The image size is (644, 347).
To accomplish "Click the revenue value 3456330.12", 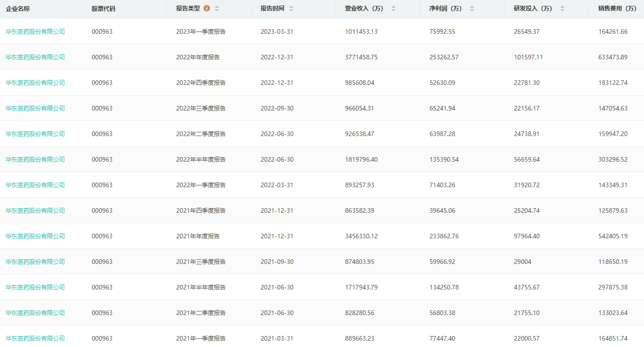I will [361, 236].
